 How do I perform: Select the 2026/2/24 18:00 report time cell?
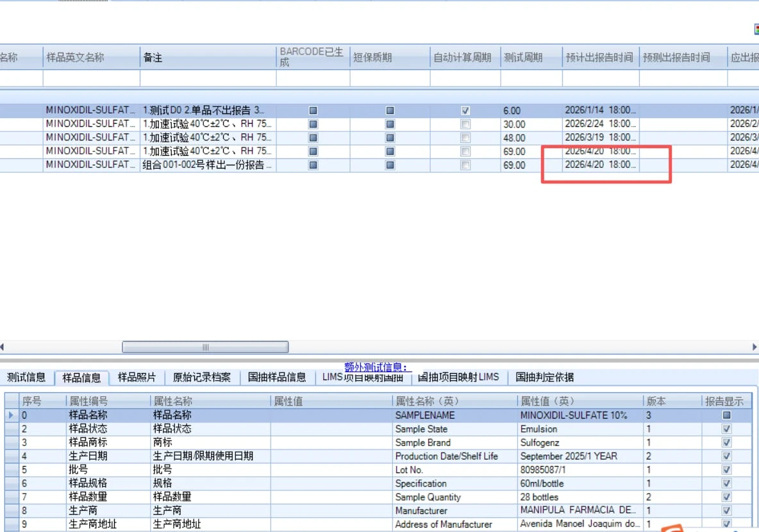point(601,124)
